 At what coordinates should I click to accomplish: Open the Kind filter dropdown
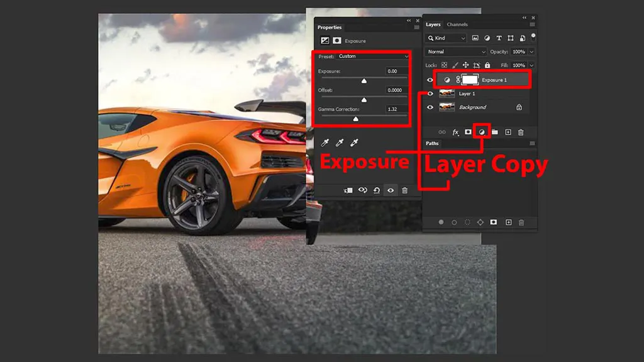click(447, 38)
